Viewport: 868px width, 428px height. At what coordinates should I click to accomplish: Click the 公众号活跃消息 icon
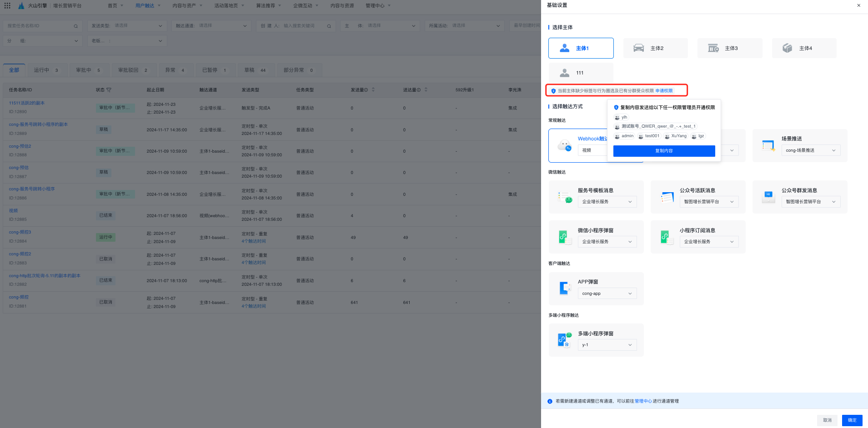667,197
